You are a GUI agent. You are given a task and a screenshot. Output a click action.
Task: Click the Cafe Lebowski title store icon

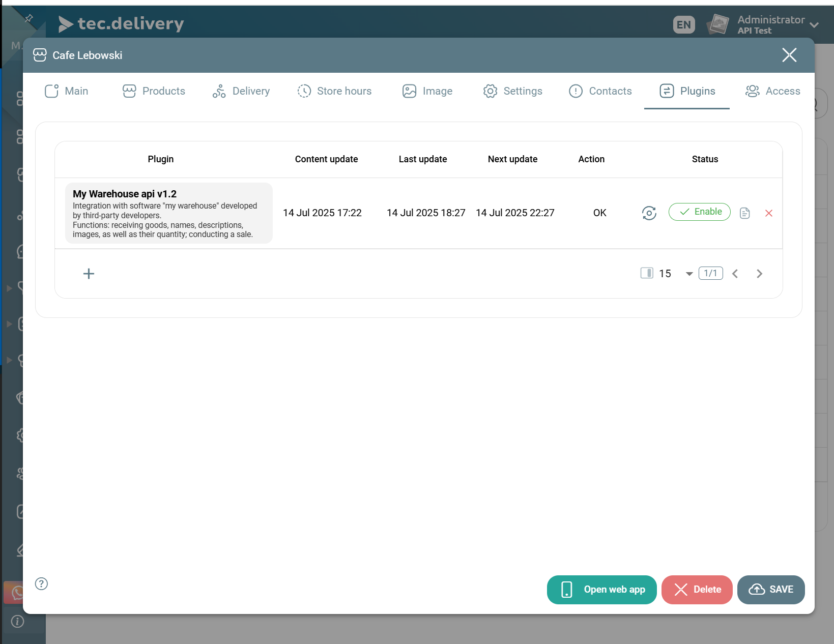40,55
